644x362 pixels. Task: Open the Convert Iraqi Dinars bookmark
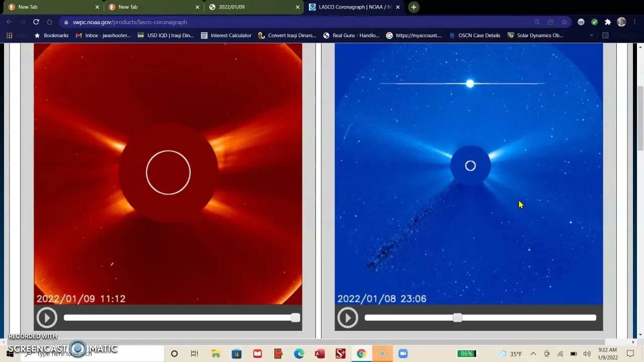click(287, 36)
